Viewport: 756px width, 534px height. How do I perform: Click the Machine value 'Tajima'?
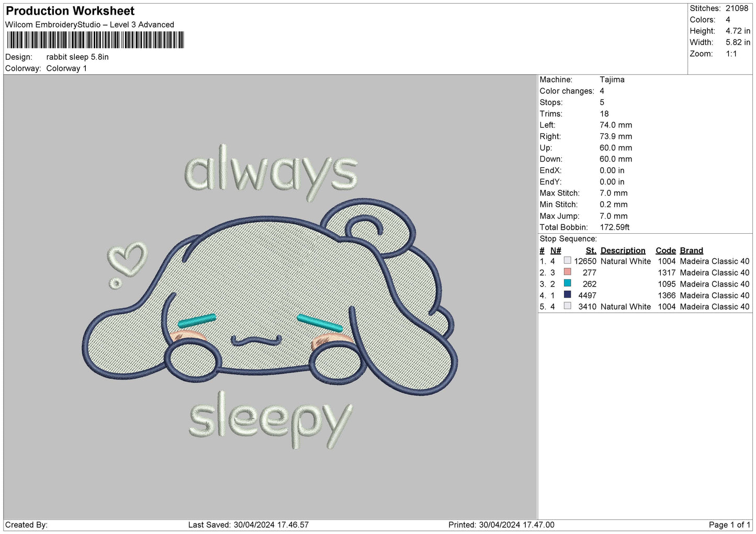point(612,79)
